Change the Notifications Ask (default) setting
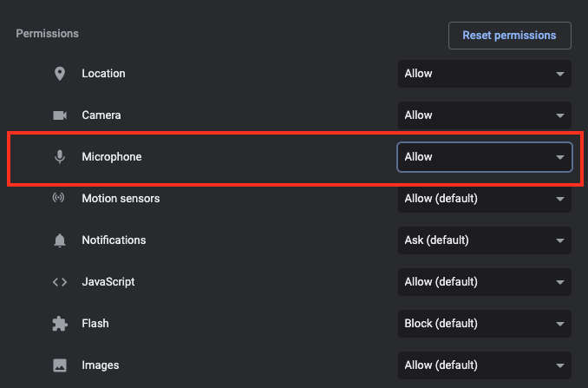 click(485, 240)
